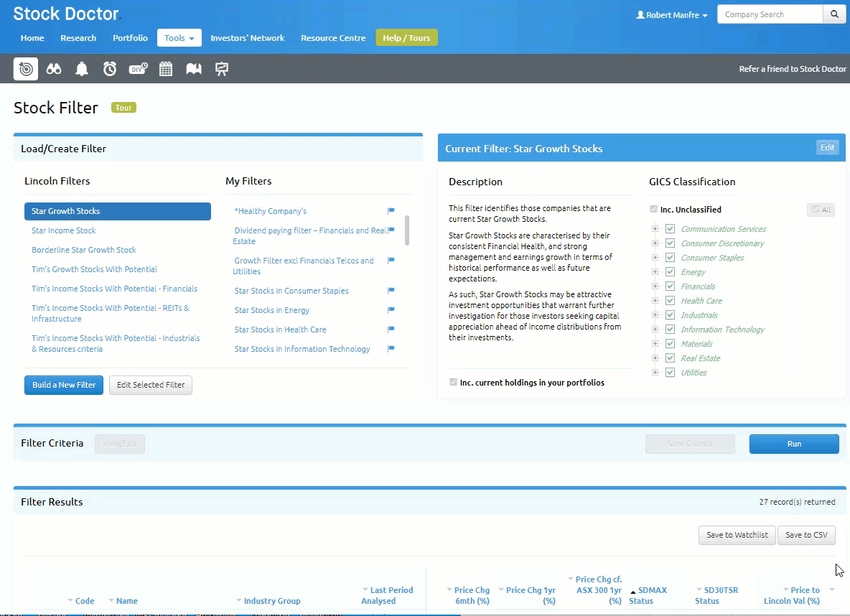Viewport: 850px width, 616px height.
Task: Go to the Home menu
Action: pos(32,38)
